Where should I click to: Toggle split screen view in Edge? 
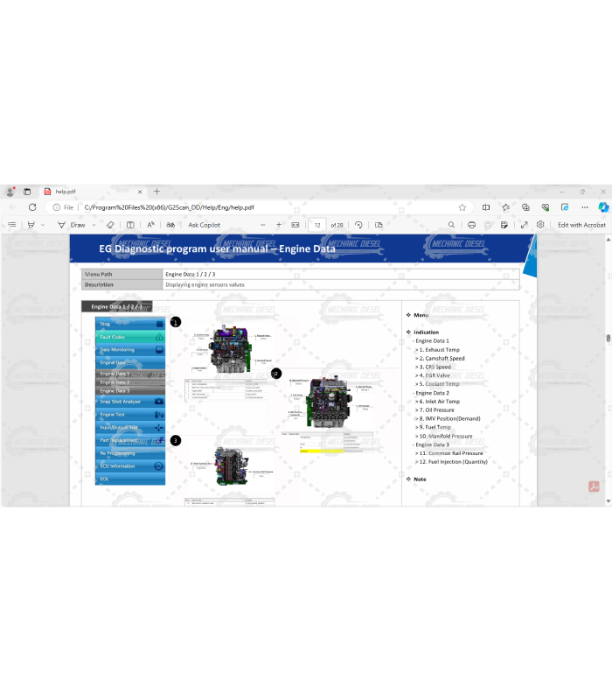(x=486, y=207)
